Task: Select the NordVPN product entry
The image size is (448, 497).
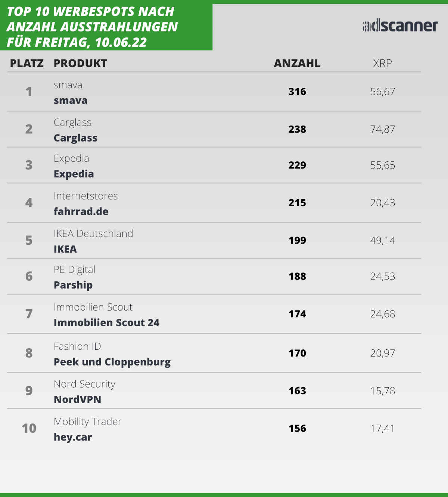Action: click(77, 399)
